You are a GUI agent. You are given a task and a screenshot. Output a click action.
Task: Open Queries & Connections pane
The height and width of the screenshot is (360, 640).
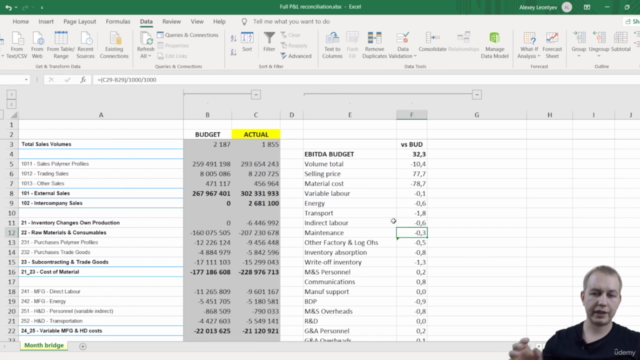click(188, 35)
